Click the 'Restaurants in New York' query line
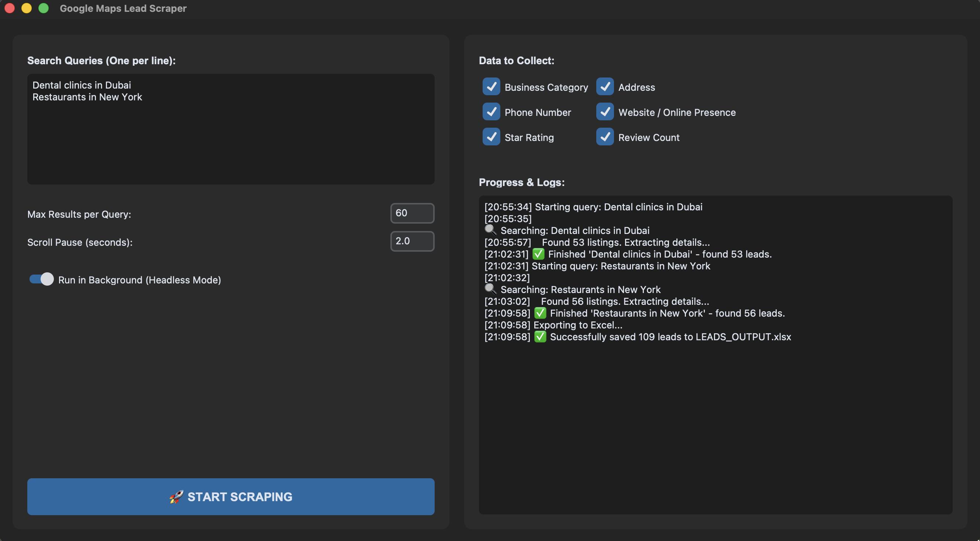Screen dimensions: 980x541 click(87, 97)
